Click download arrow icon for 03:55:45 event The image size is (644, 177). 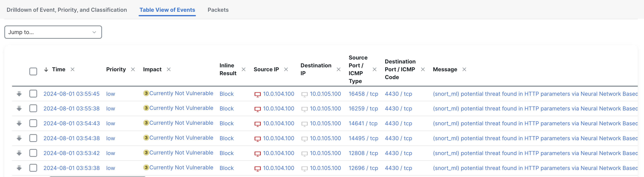pyautogui.click(x=19, y=94)
